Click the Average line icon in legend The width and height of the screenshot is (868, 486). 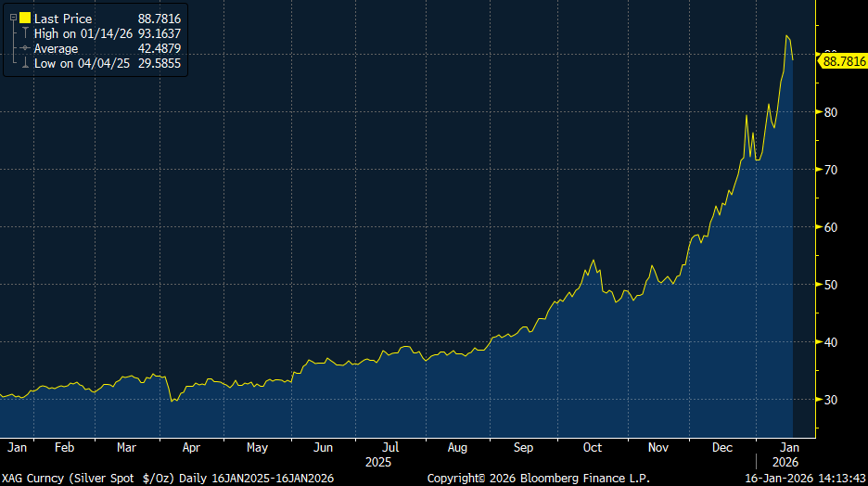tap(25, 49)
